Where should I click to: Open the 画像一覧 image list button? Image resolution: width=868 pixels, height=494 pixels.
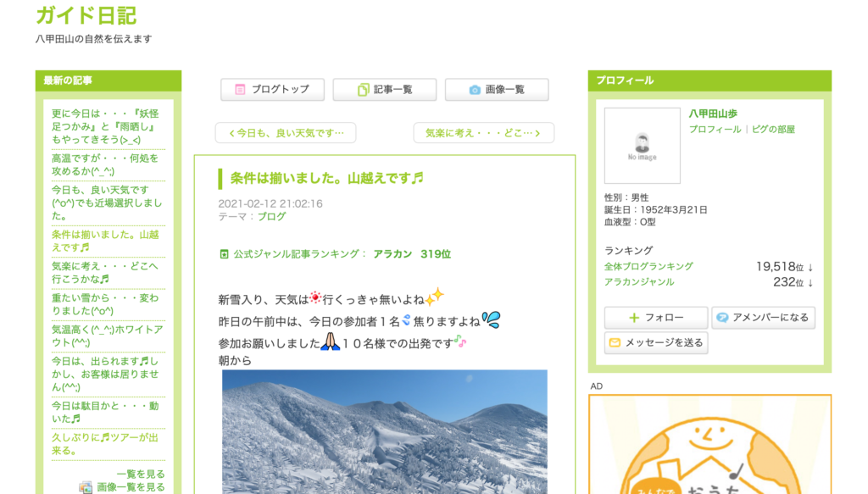(497, 90)
